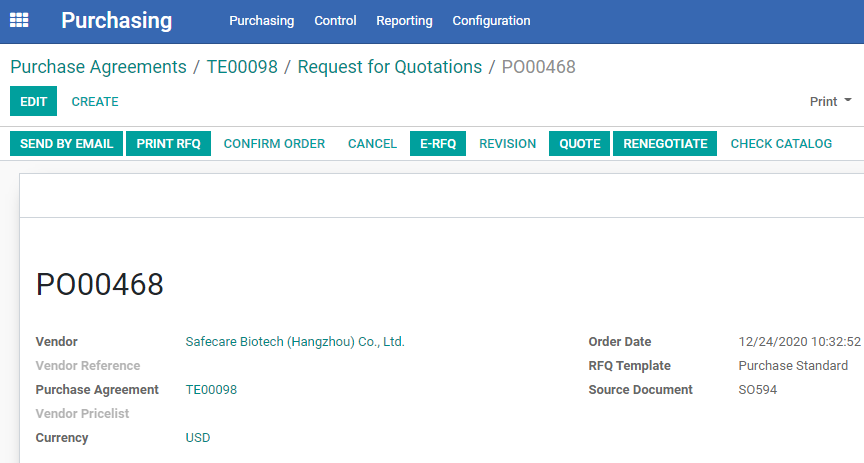Click SEND BY EMAIL button

(x=67, y=143)
